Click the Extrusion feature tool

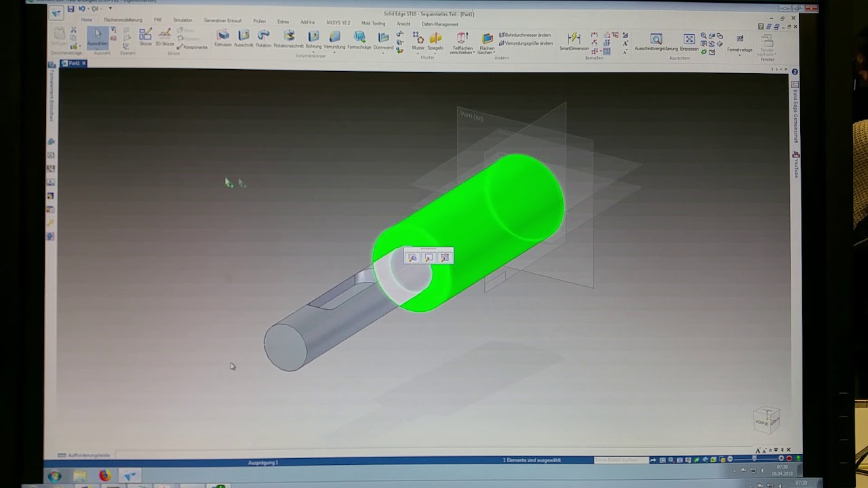[x=223, y=39]
